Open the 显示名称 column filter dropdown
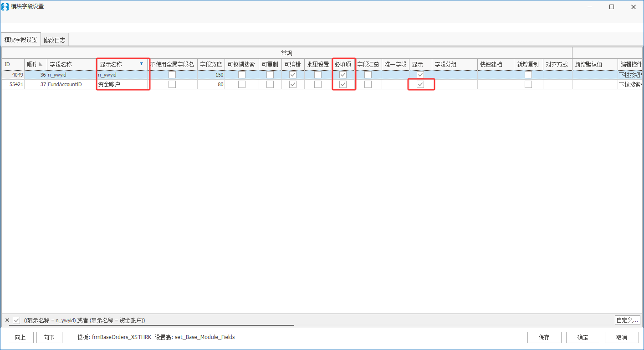Screen dimensions: 644x350 [141, 64]
